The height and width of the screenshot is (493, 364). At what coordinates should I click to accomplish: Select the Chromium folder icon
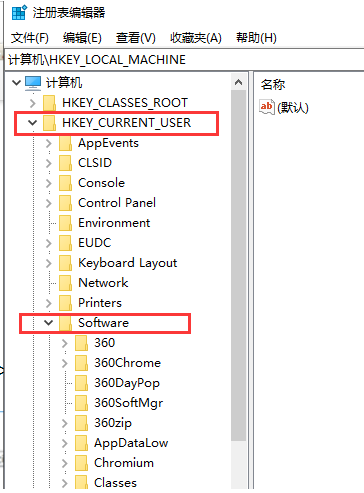pos(81,463)
